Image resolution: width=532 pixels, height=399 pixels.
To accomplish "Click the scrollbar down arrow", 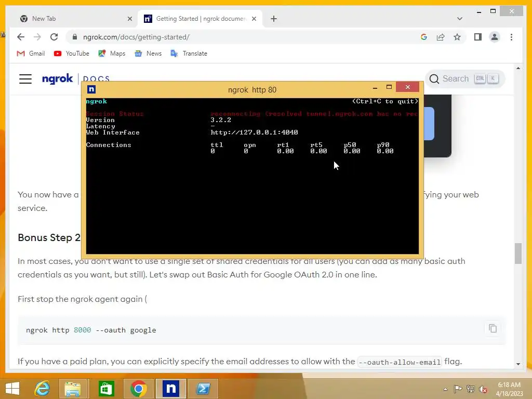I will (x=518, y=364).
